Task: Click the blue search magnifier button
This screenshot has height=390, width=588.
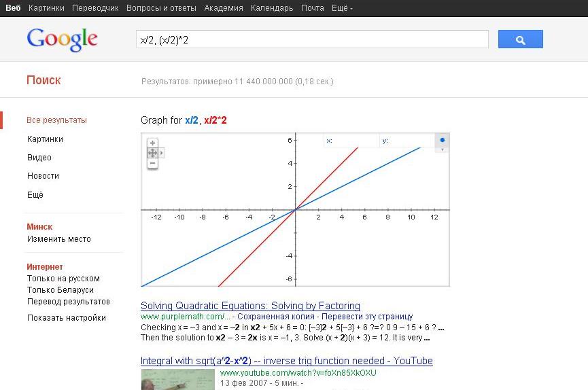Action: [x=520, y=39]
